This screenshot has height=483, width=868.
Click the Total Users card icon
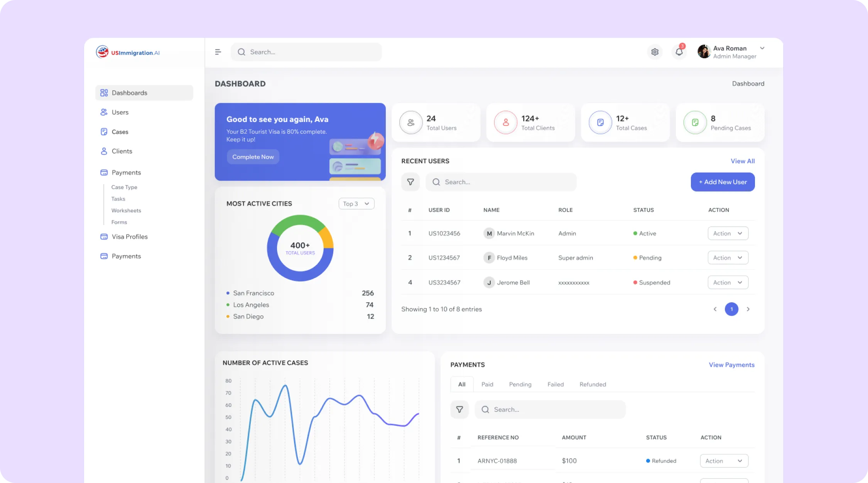pyautogui.click(x=411, y=122)
